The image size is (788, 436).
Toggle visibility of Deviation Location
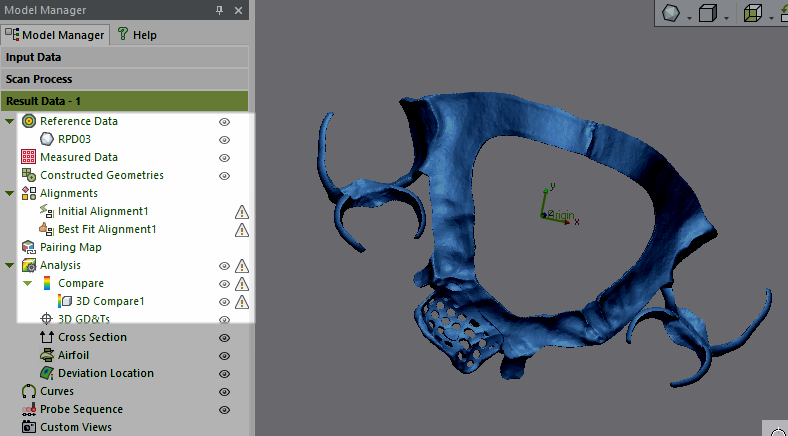click(x=224, y=374)
